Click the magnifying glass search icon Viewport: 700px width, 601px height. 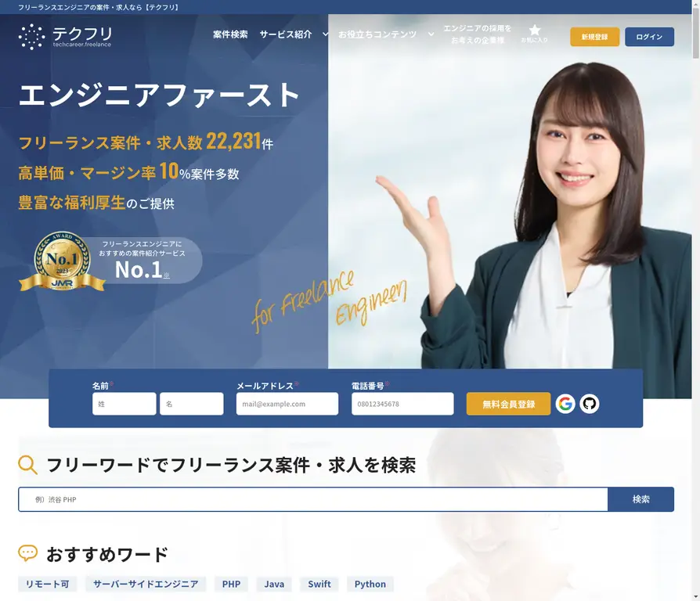click(28, 465)
